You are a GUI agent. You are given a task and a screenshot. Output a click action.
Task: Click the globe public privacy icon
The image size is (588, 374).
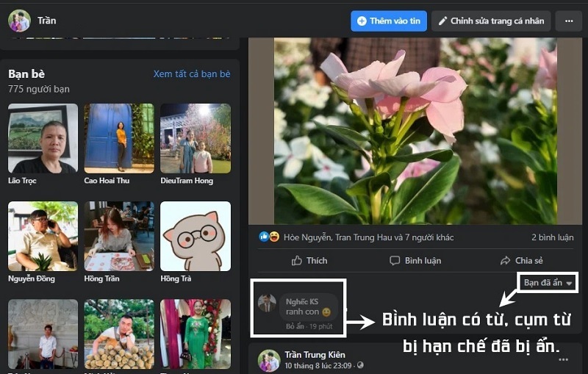coord(360,365)
